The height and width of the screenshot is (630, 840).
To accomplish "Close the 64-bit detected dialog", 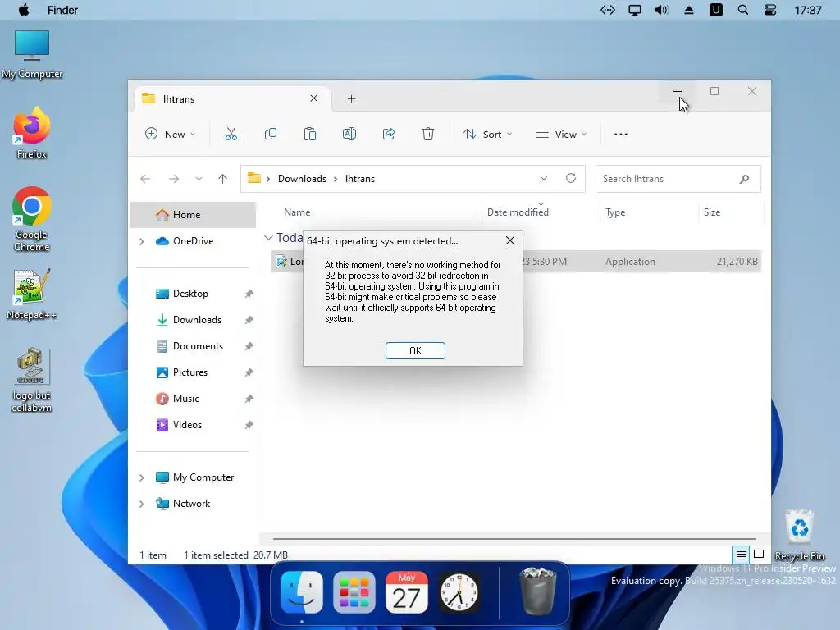I will click(510, 240).
